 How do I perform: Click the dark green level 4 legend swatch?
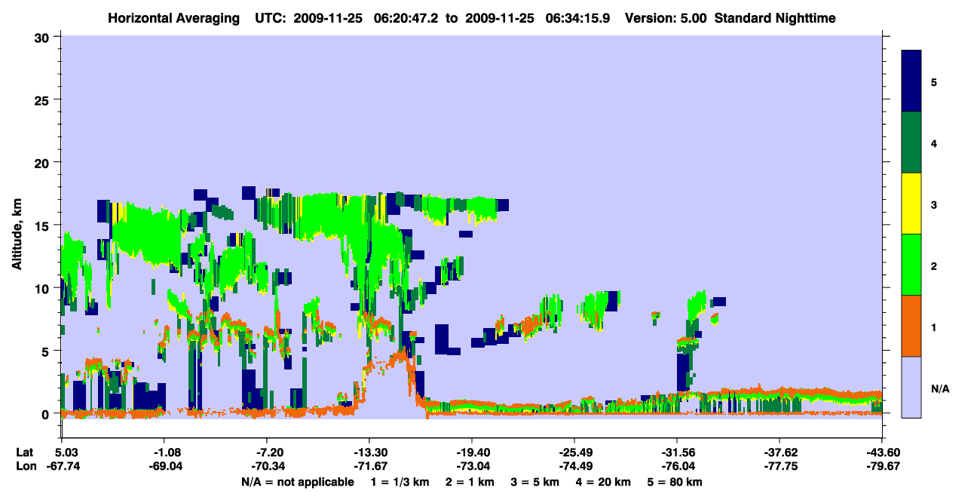pos(911,143)
